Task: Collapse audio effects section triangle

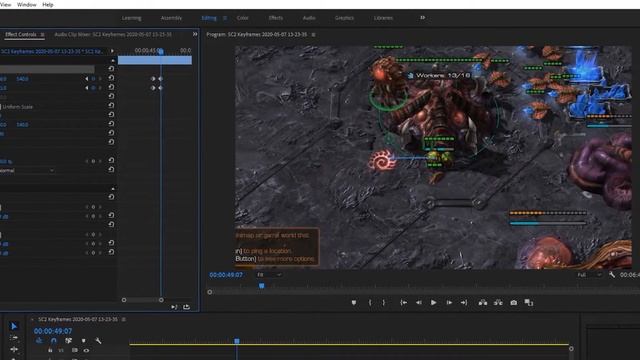Action: [113, 189]
